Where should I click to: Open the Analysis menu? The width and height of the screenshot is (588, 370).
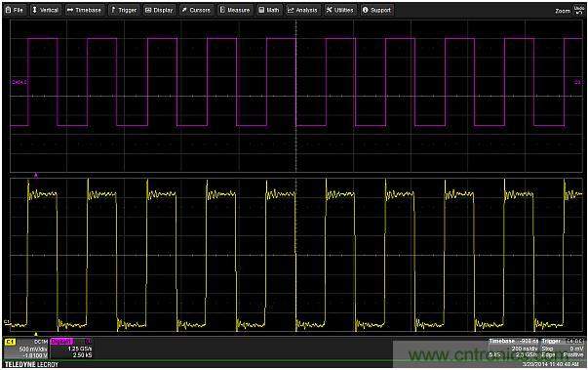click(x=302, y=10)
